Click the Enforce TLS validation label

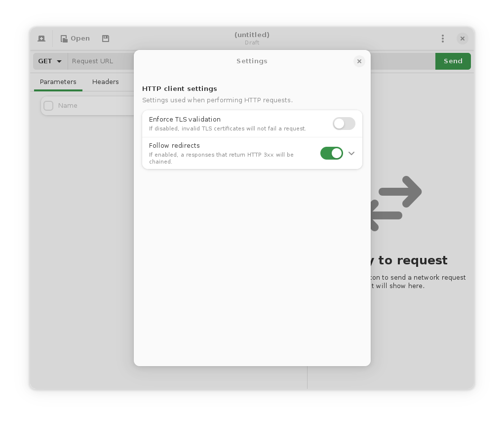pyautogui.click(x=185, y=119)
